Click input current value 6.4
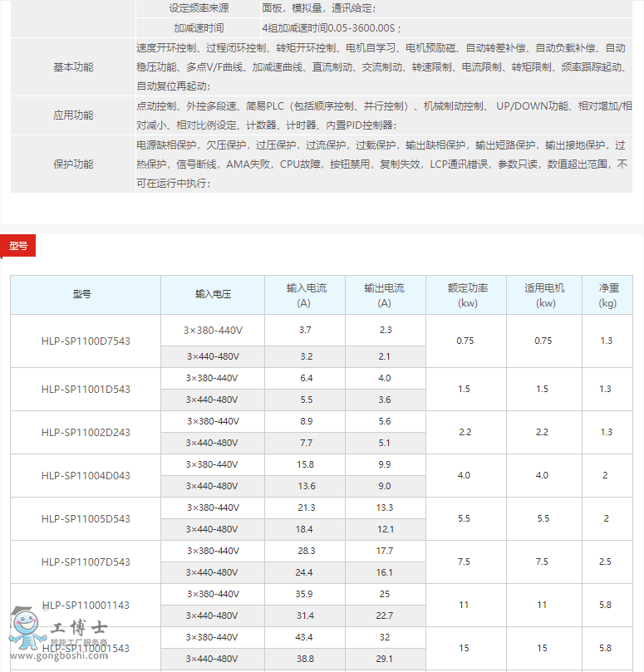Screen dimensions: 644x672 point(306,378)
